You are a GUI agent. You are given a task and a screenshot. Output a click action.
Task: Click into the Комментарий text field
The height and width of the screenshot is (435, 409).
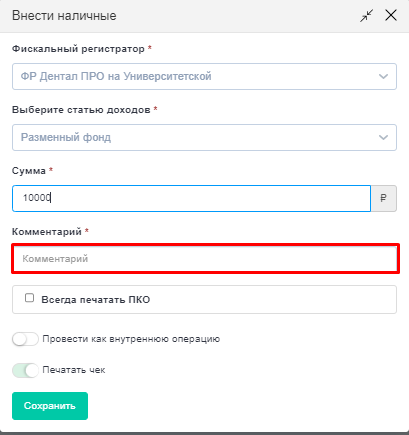(205, 259)
